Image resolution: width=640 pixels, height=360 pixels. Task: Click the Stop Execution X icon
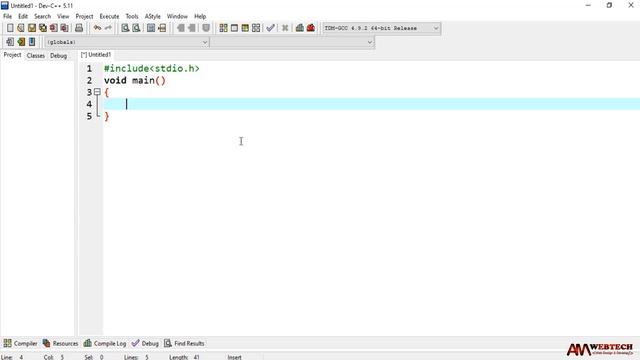[x=285, y=28]
